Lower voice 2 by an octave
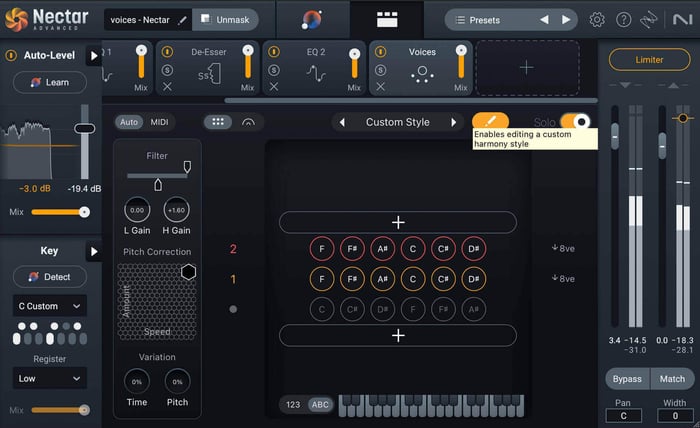The height and width of the screenshot is (428, 700). pyautogui.click(x=563, y=248)
